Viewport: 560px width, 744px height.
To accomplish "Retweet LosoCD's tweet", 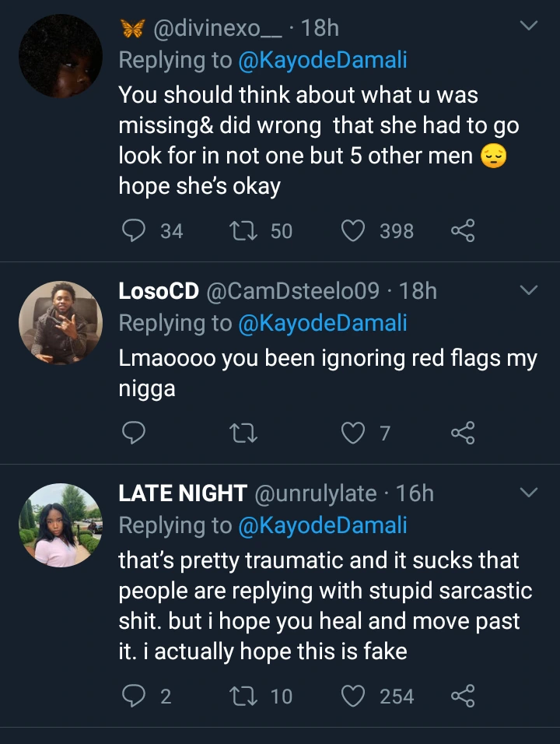I will click(245, 433).
